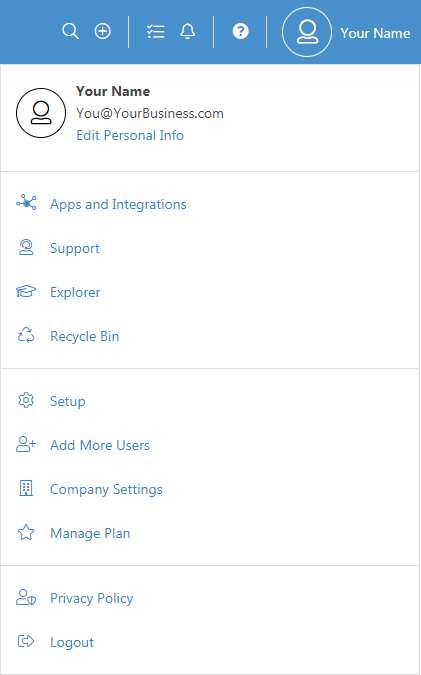The image size is (421, 675).
Task: Collapse the Your Name dropdown in header
Action: click(375, 33)
